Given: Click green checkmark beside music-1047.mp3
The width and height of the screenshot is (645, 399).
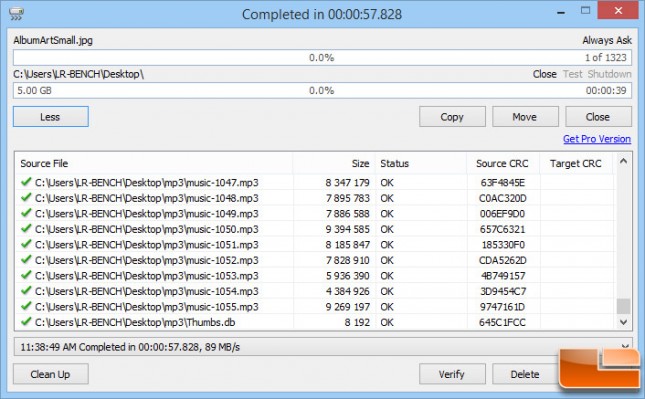Looking at the screenshot, I should 26,181.
